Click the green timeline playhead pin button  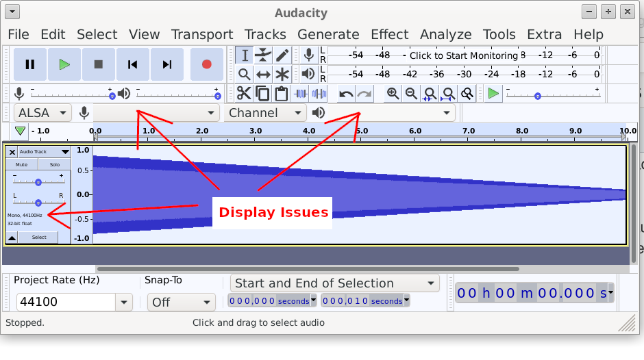(20, 131)
